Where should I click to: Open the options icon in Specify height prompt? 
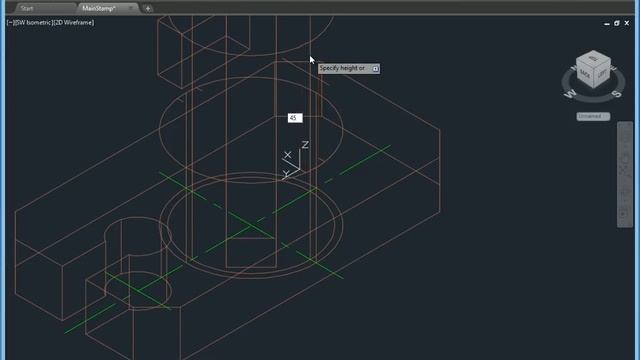point(375,69)
